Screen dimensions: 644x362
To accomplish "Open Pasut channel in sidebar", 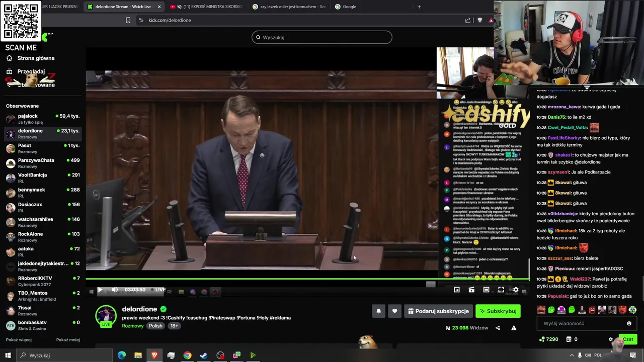I will (43, 148).
